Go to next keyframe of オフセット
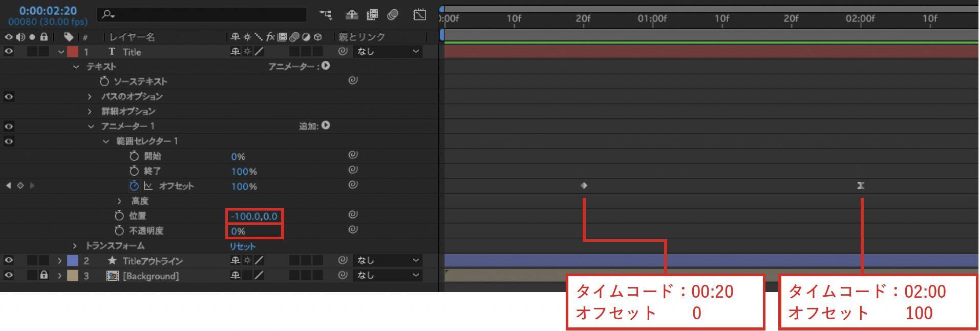 point(32,185)
